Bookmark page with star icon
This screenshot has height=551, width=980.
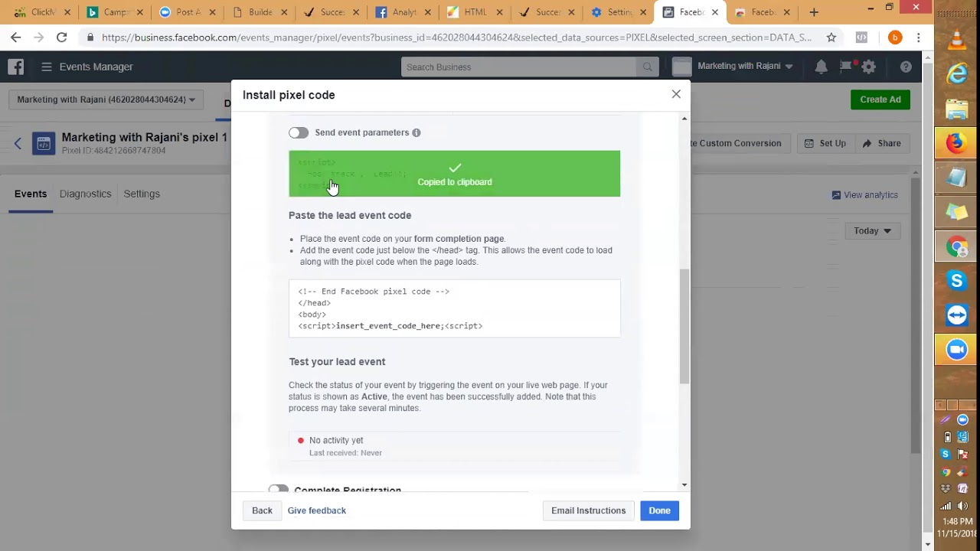pyautogui.click(x=831, y=37)
